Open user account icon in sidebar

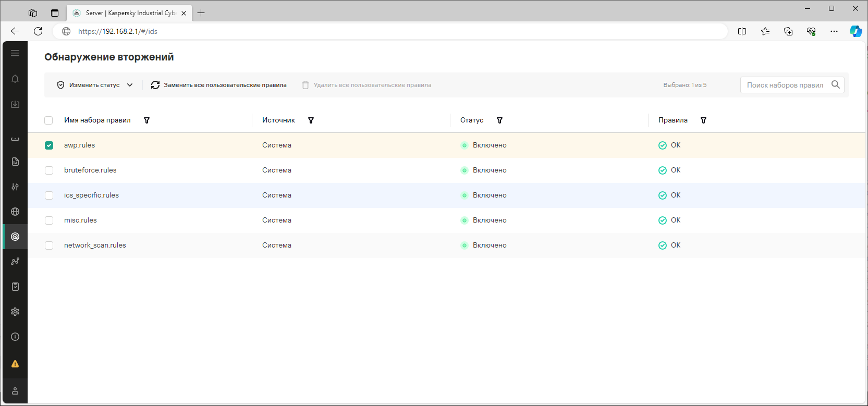(x=15, y=391)
